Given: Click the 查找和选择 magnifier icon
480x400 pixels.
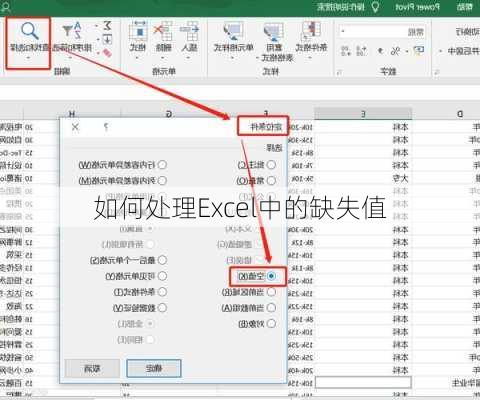Looking at the screenshot, I should [x=29, y=31].
